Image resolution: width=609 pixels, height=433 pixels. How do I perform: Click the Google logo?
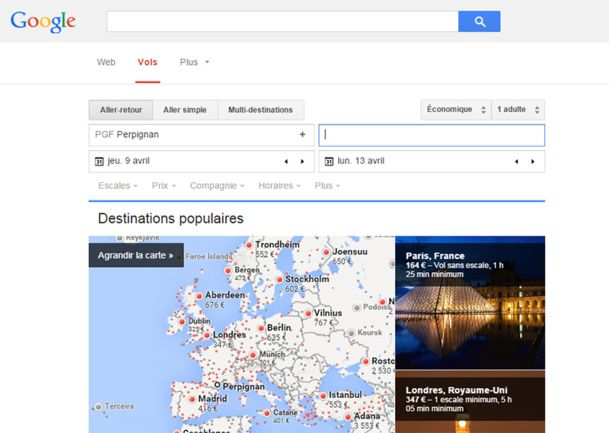click(43, 22)
